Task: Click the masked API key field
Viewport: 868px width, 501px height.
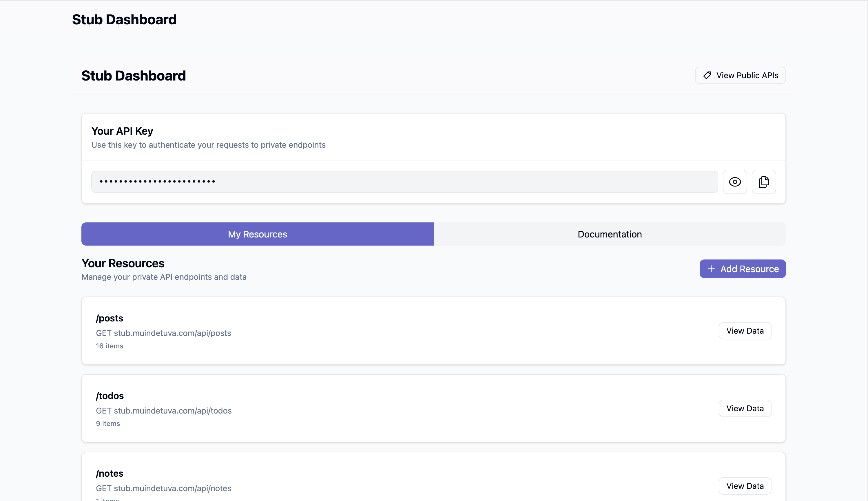Action: point(404,182)
